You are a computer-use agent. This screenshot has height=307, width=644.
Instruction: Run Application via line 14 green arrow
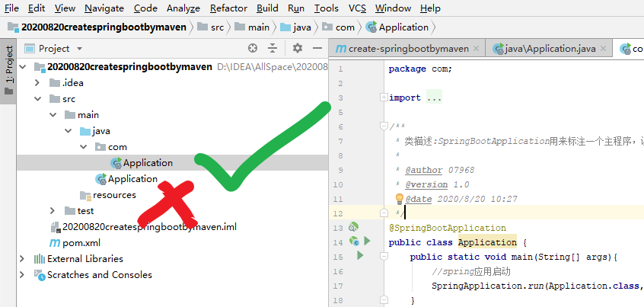tap(367, 241)
